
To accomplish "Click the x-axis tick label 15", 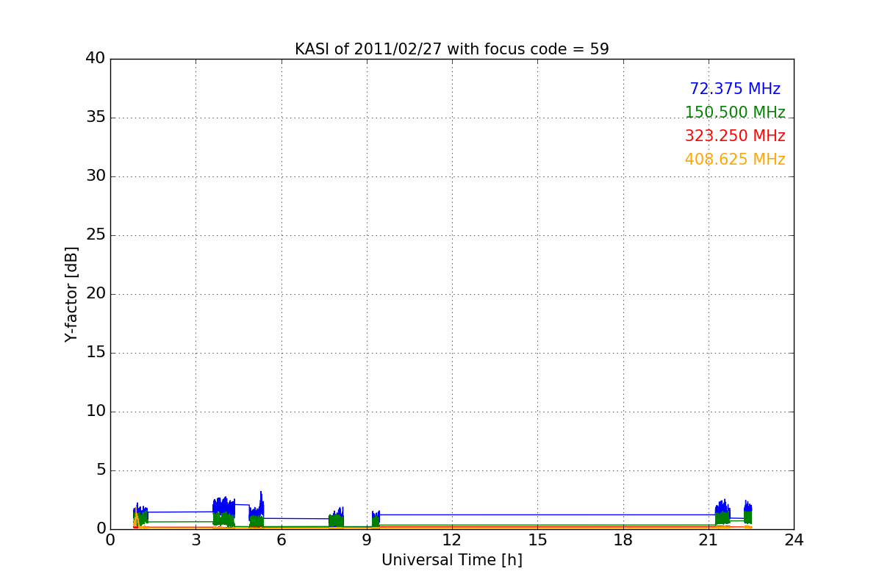I will 537,540.
